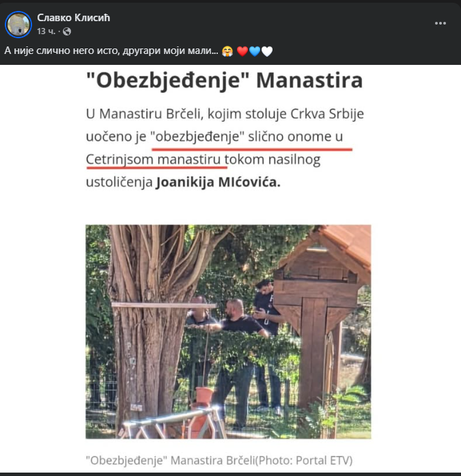The width and height of the screenshot is (461, 476).
Task: Click the bold name Joanikija Mićovića
Action: click(x=218, y=182)
